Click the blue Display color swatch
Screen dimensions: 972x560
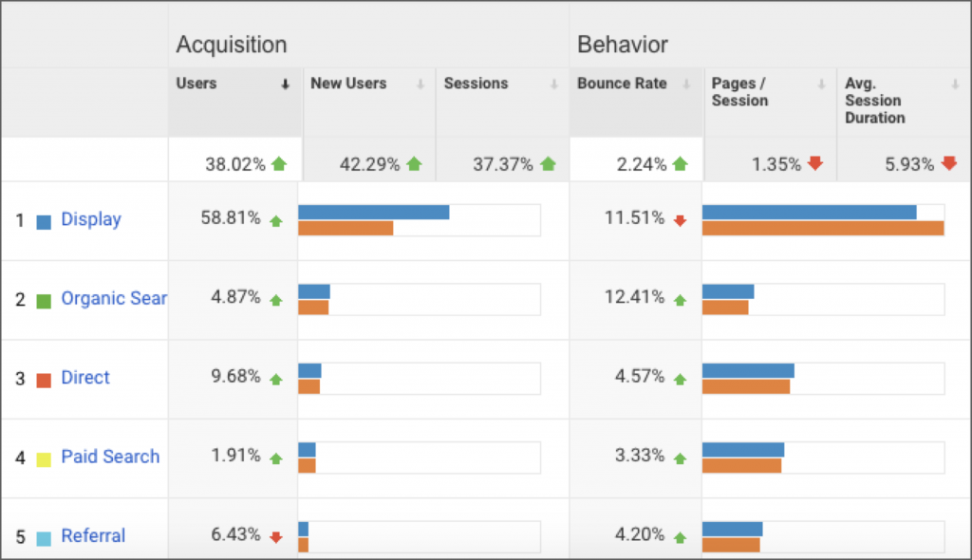click(44, 222)
